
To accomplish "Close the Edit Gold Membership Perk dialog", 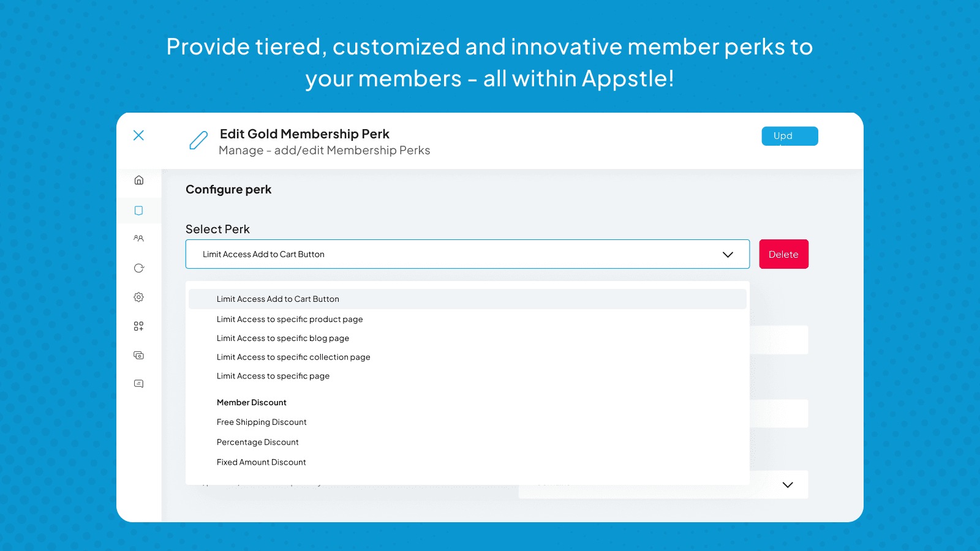I will coord(138,135).
